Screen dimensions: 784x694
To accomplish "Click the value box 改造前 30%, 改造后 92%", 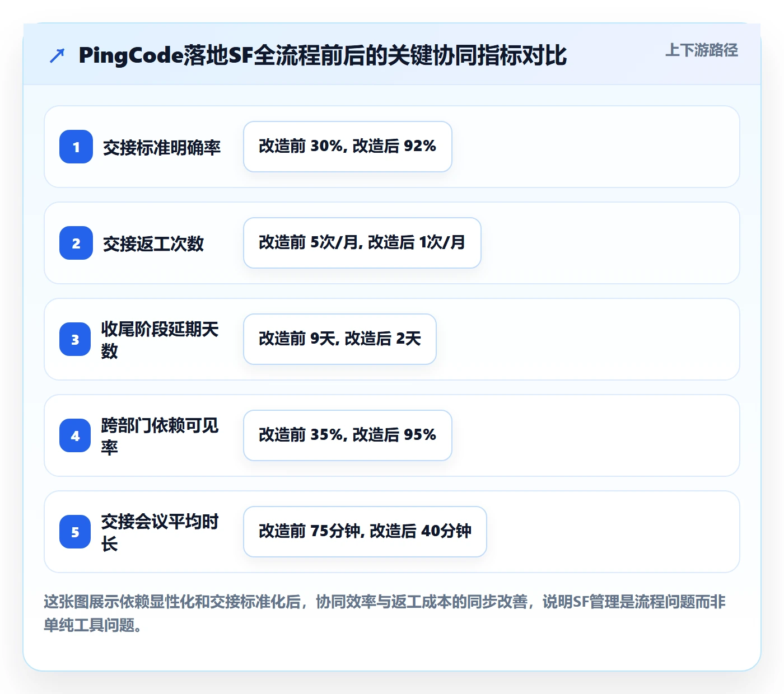I will click(x=348, y=147).
